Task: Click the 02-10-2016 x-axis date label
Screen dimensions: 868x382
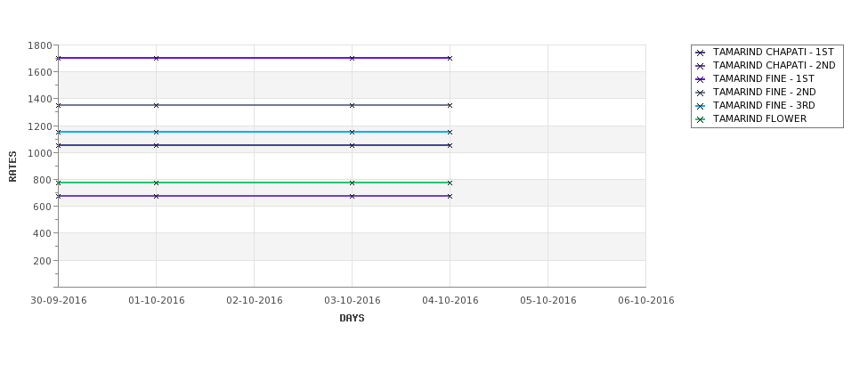Action: click(x=254, y=300)
